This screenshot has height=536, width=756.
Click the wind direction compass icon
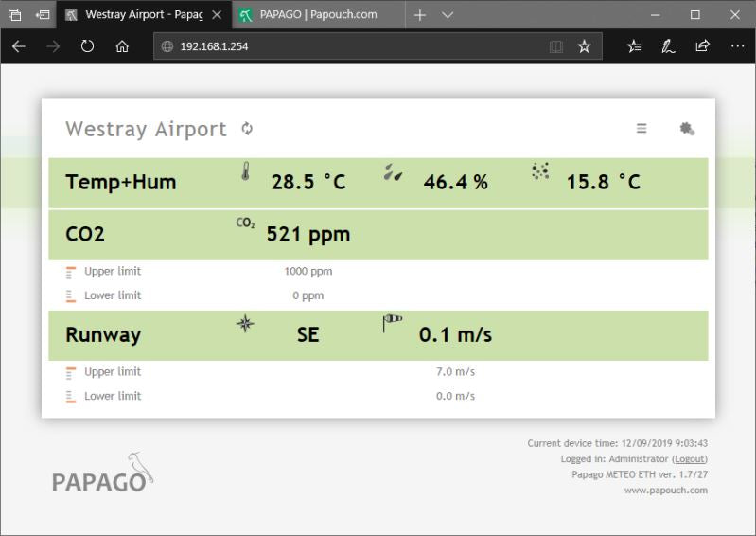(245, 324)
